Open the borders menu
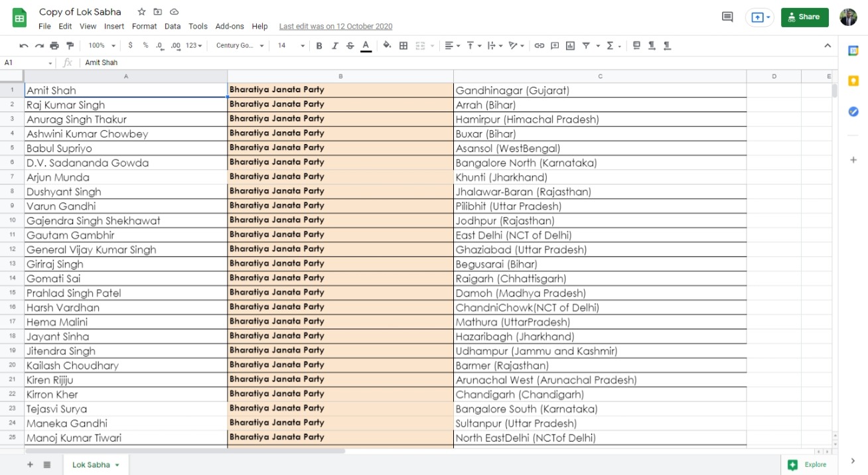The width and height of the screenshot is (868, 475). click(x=403, y=46)
